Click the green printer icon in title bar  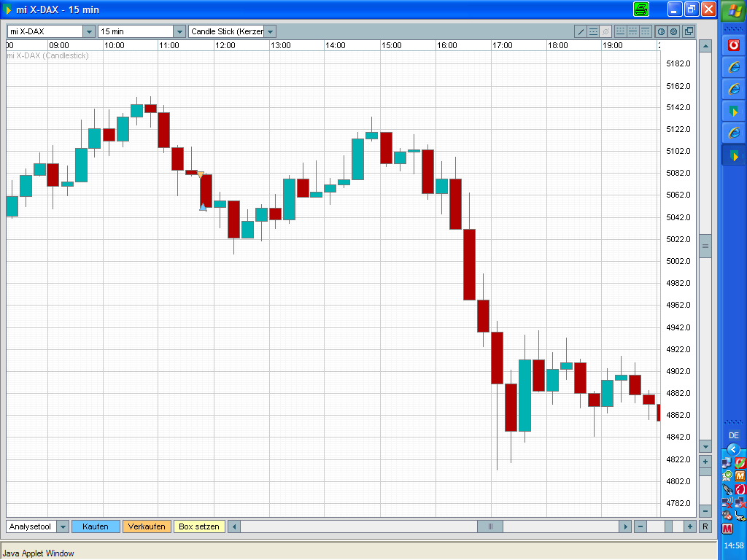point(641,9)
